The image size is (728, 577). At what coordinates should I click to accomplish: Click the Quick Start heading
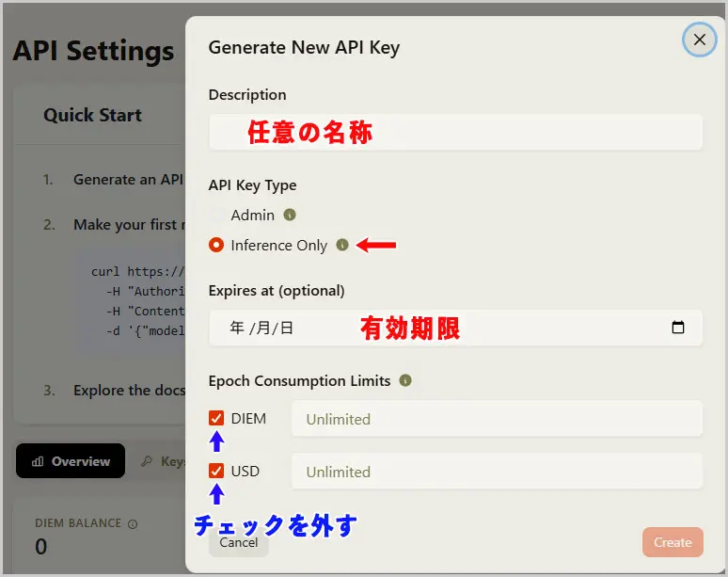click(92, 115)
